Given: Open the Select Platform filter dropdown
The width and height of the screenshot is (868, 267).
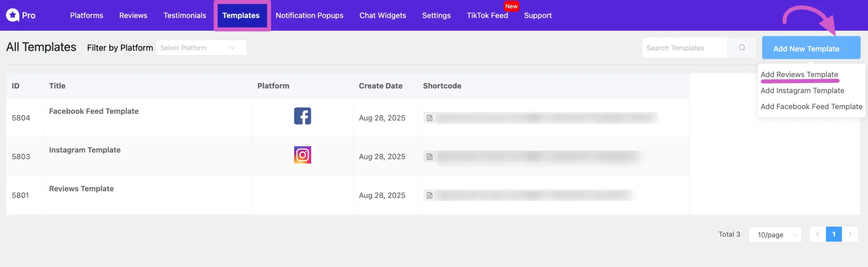Looking at the screenshot, I should click(x=201, y=48).
